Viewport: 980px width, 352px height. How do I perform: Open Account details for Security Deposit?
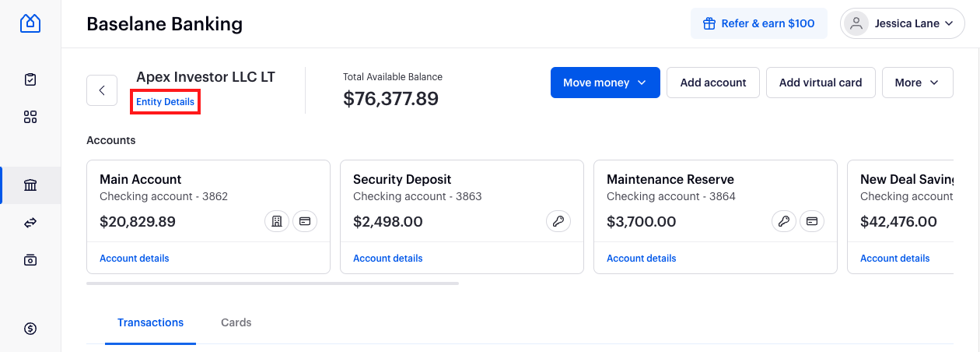tap(387, 259)
